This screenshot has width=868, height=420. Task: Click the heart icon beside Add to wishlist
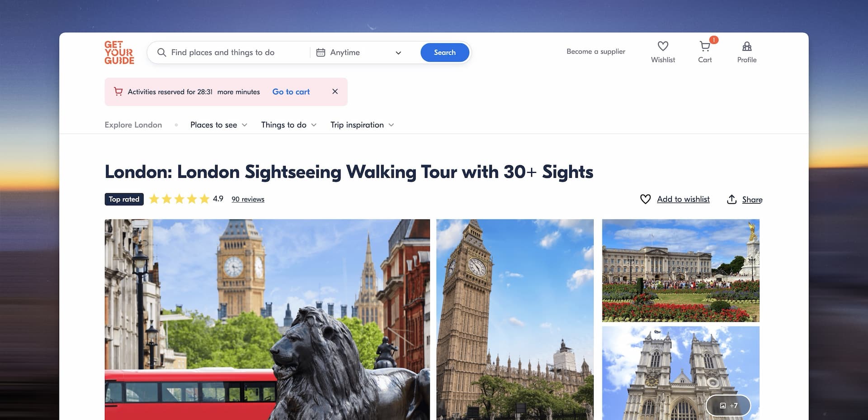646,199
